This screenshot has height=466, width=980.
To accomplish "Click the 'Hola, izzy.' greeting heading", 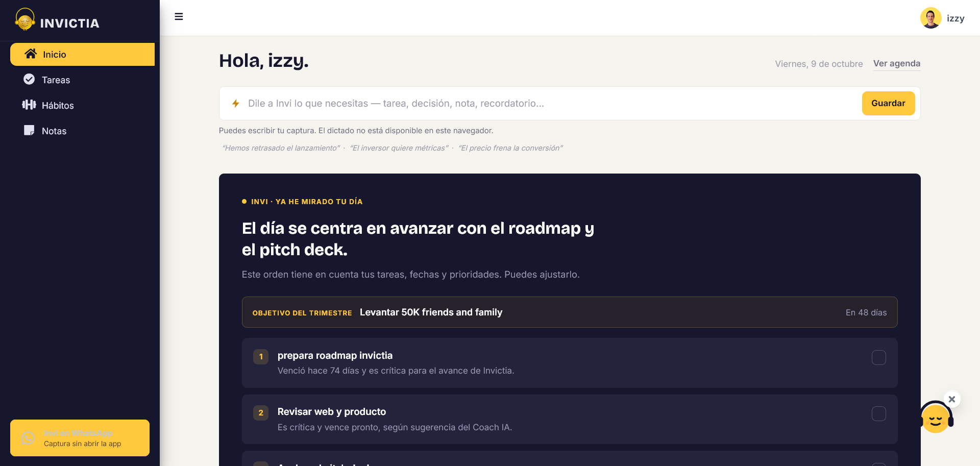I will [x=264, y=61].
